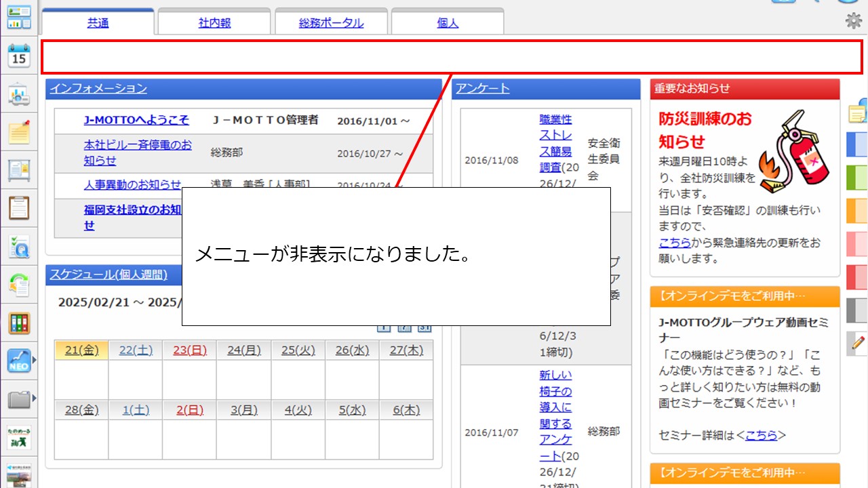This screenshot has height=488, width=868.
Task: Expand the arrow beside the NEO icon
Action: pos(35,361)
